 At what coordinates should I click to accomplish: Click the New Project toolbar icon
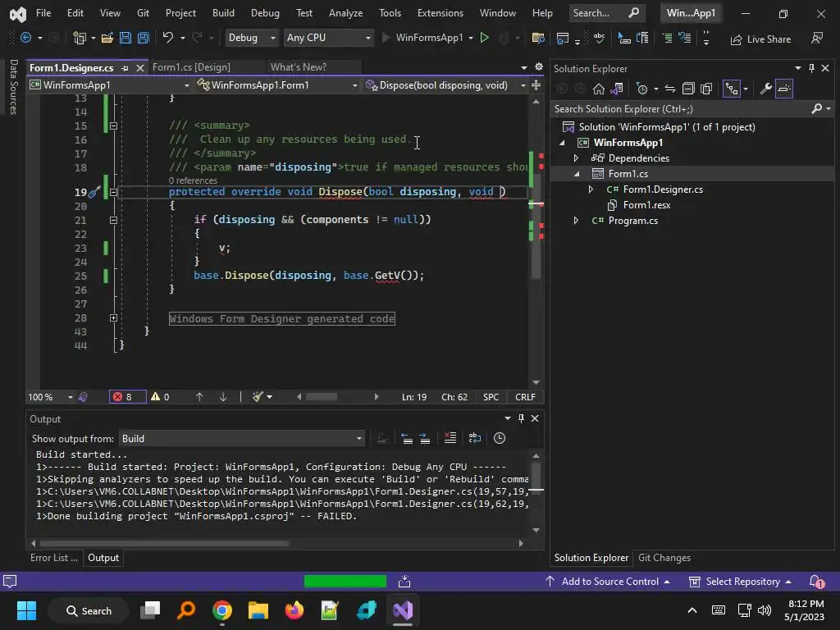(x=80, y=38)
